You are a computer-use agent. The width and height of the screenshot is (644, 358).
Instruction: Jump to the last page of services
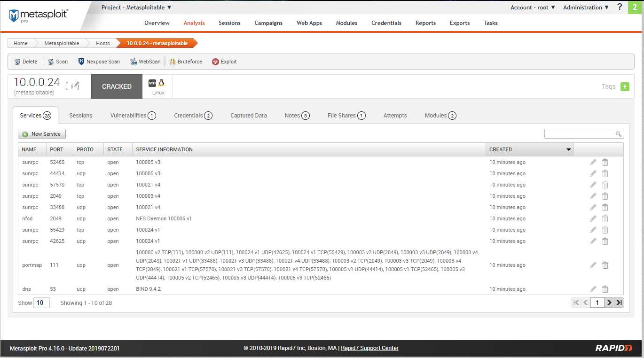pos(619,303)
